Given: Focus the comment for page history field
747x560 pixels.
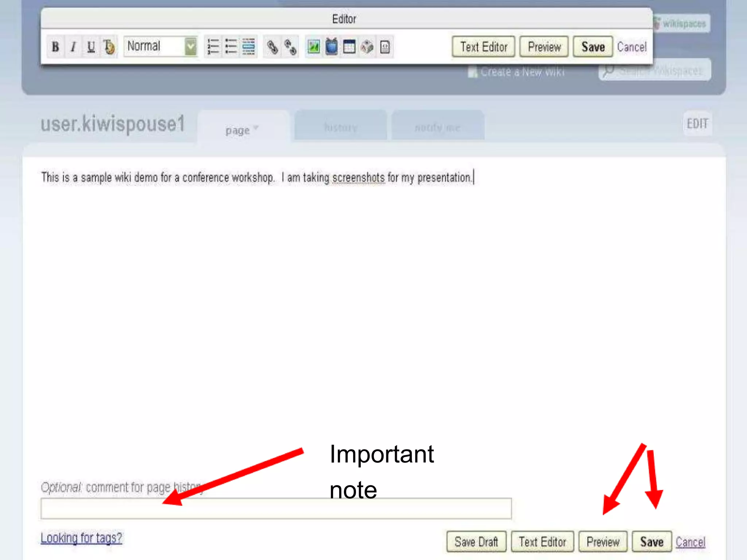Looking at the screenshot, I should pos(276,508).
